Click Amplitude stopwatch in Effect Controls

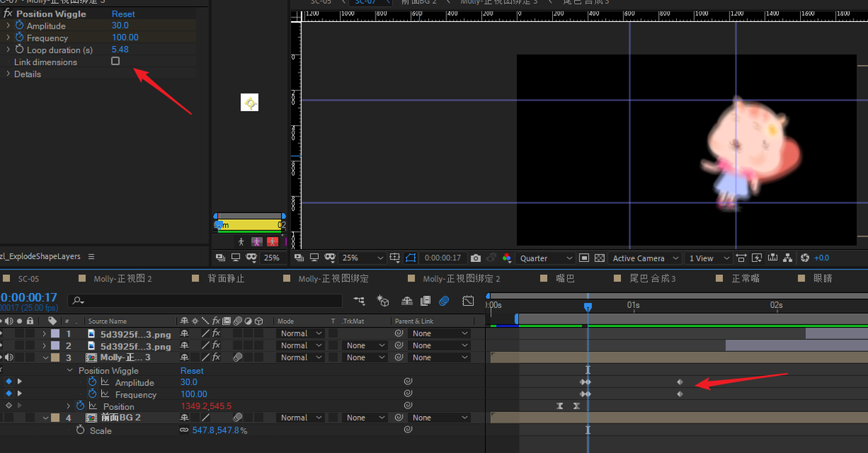pyautogui.click(x=20, y=26)
